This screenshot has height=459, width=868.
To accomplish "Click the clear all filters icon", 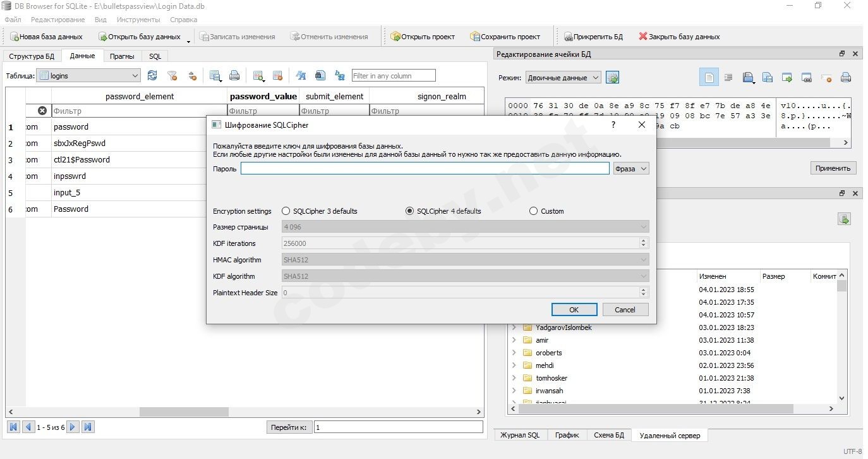I will point(172,76).
